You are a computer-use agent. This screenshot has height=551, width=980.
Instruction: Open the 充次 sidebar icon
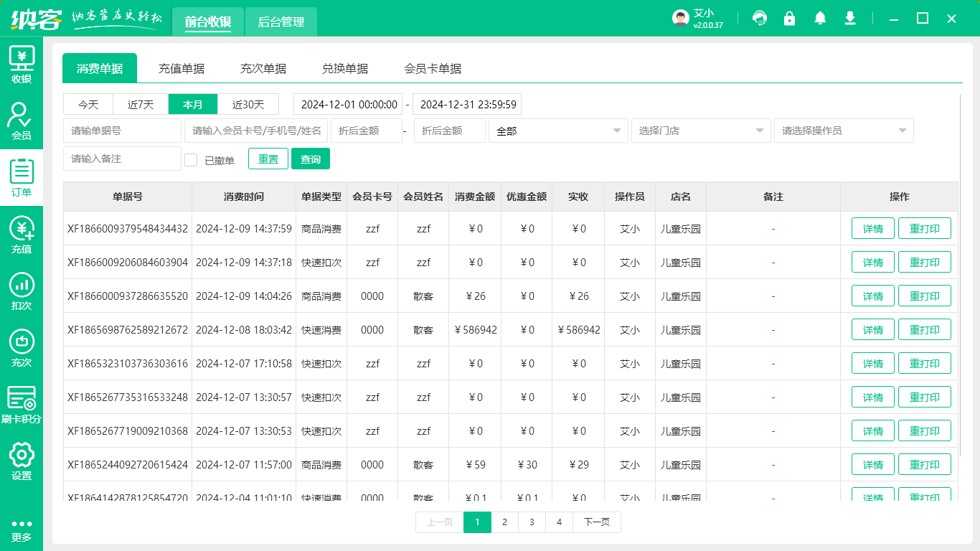(x=22, y=347)
